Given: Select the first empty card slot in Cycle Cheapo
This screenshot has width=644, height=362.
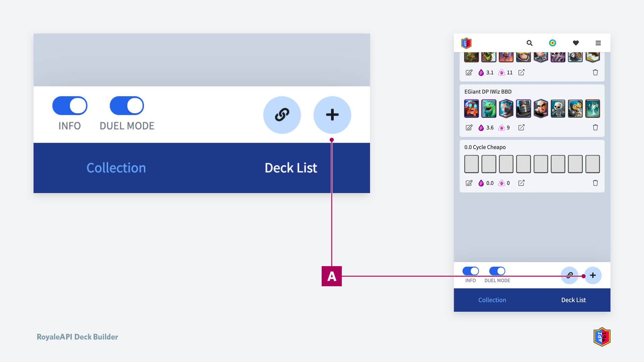Looking at the screenshot, I should [x=471, y=164].
